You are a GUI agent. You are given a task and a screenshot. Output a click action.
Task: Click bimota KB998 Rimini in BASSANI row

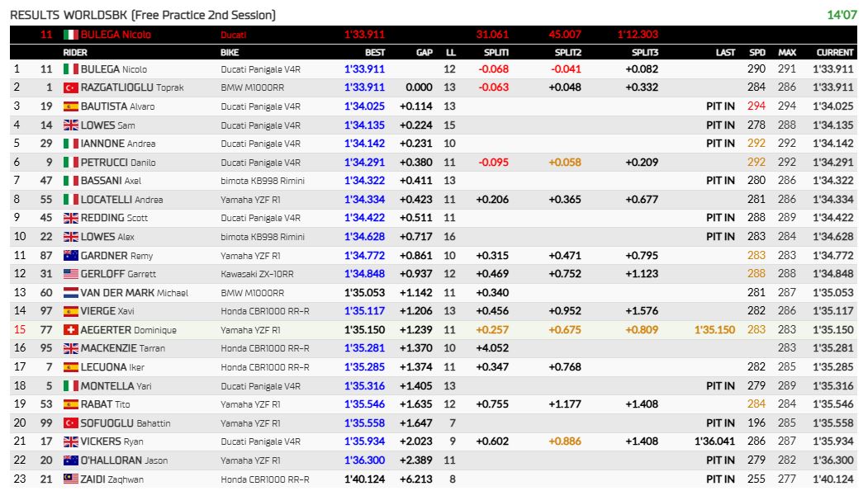(x=263, y=181)
